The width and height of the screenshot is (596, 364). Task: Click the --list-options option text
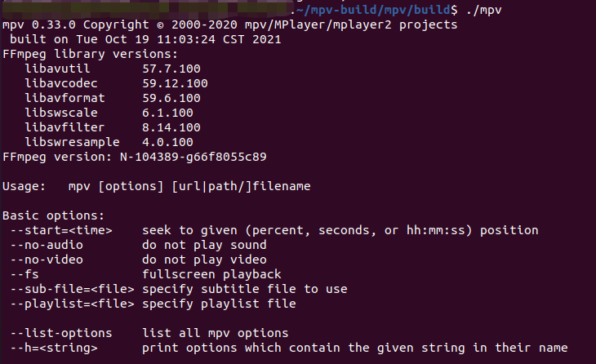click(61, 333)
